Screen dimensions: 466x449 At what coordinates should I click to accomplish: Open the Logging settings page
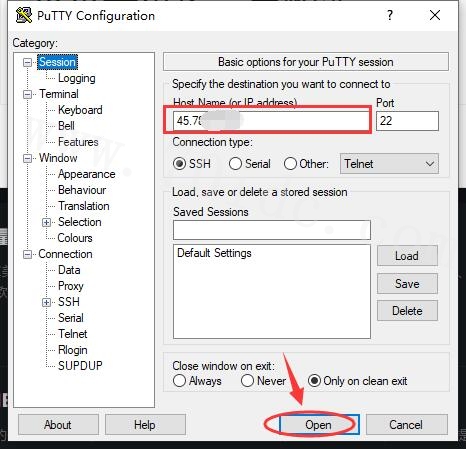pyautogui.click(x=77, y=78)
